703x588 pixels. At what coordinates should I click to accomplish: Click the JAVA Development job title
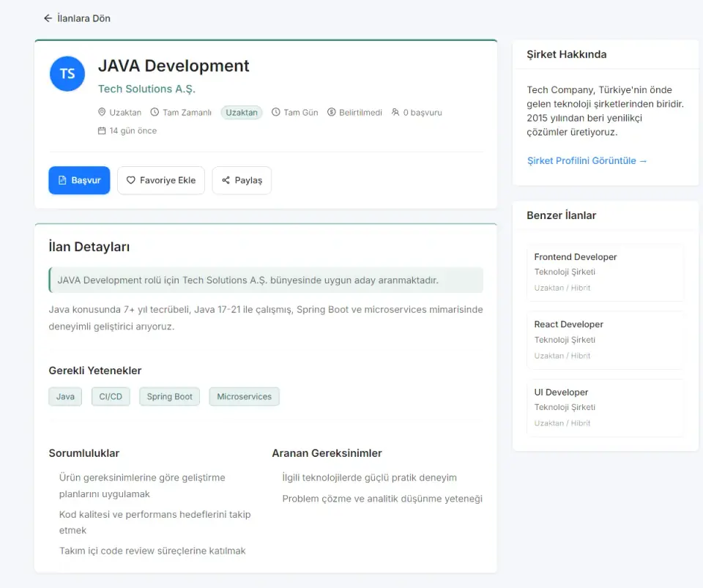(174, 66)
